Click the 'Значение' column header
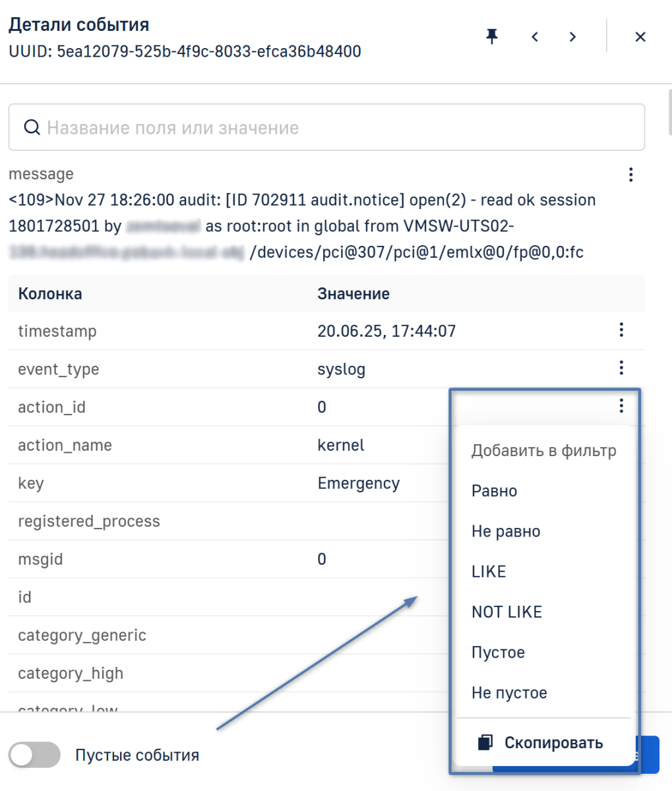This screenshot has height=791, width=672. tap(353, 294)
